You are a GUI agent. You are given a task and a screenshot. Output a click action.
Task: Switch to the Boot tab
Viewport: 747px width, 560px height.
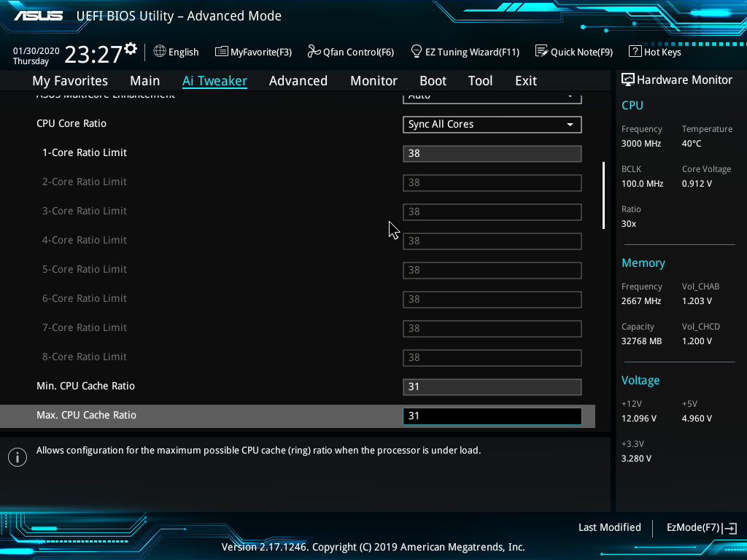(433, 80)
